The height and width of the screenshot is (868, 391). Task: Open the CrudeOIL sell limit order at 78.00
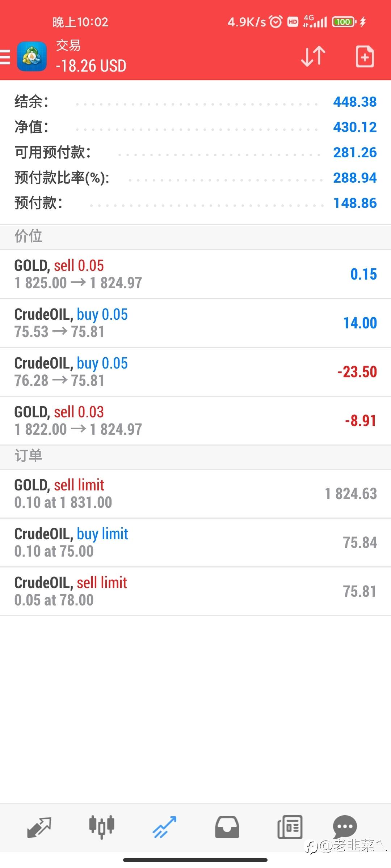coord(195,591)
